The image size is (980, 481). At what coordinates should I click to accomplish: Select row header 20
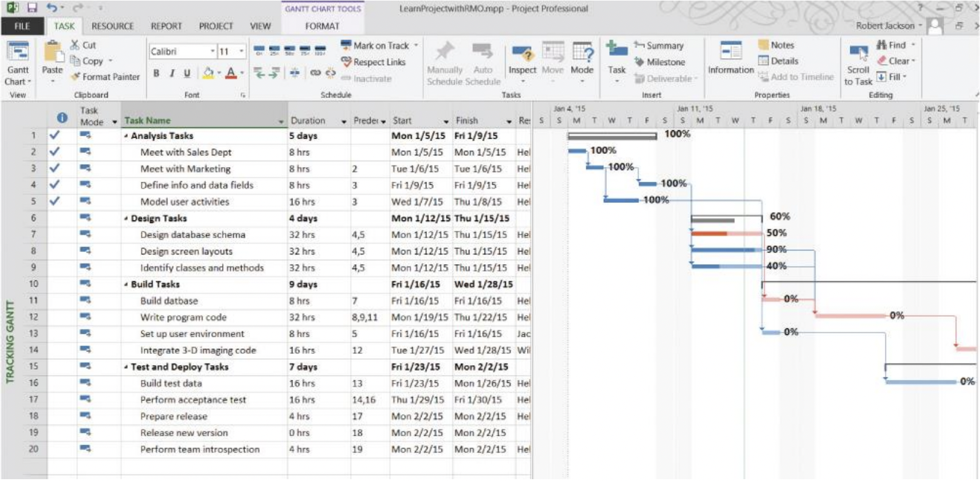coord(33,449)
